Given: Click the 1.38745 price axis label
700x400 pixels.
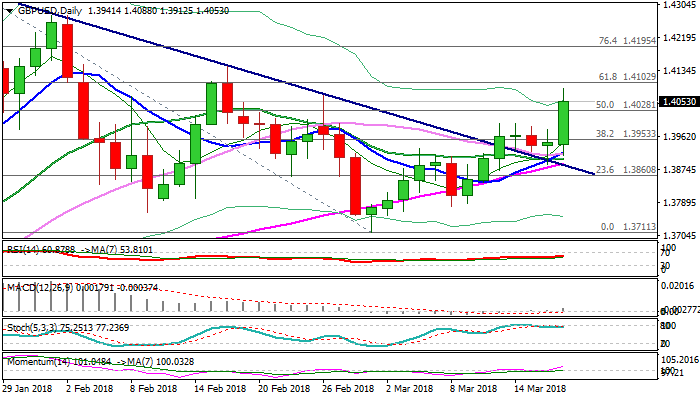Looking at the screenshot, I should point(679,170).
